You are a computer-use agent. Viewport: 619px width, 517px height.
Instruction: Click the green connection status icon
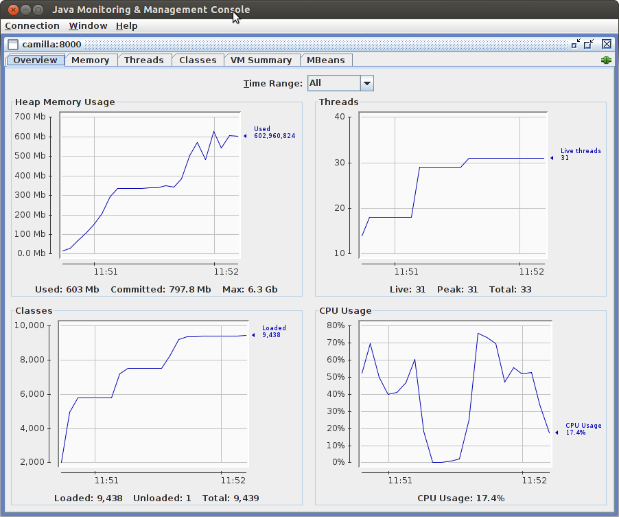[605, 61]
